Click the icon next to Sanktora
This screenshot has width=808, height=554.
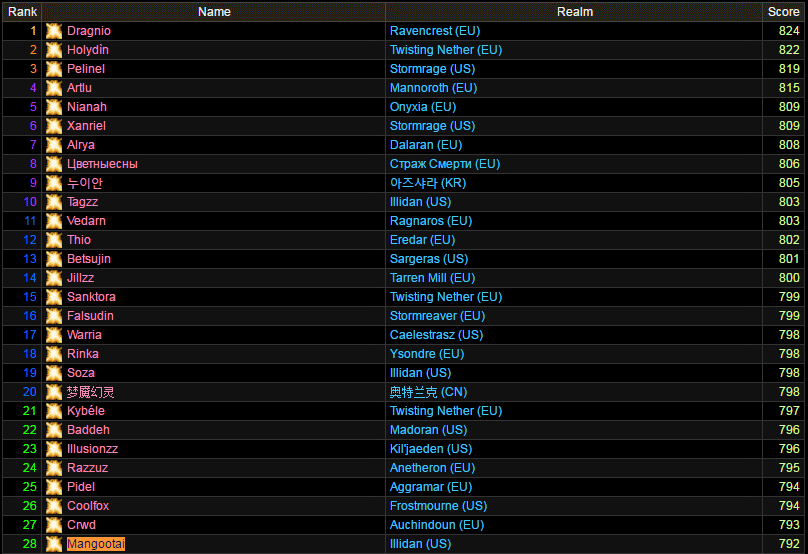pos(54,297)
